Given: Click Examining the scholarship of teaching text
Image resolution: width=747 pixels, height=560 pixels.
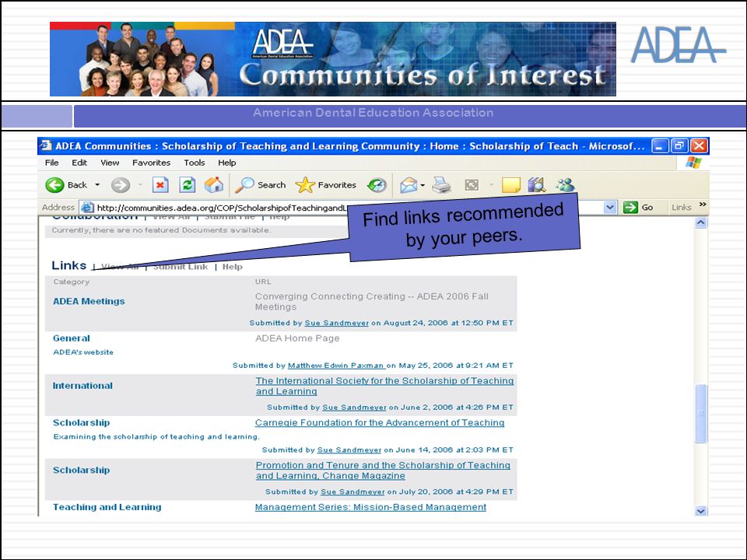Looking at the screenshot, I should pyautogui.click(x=156, y=436).
